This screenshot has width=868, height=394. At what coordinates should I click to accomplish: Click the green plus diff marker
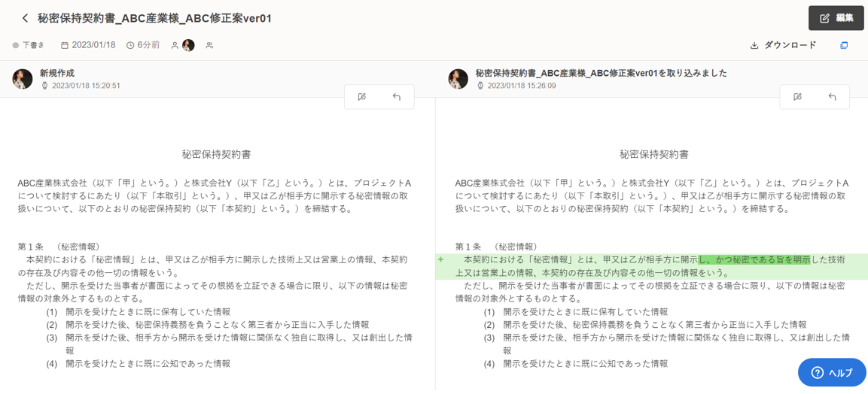click(441, 259)
